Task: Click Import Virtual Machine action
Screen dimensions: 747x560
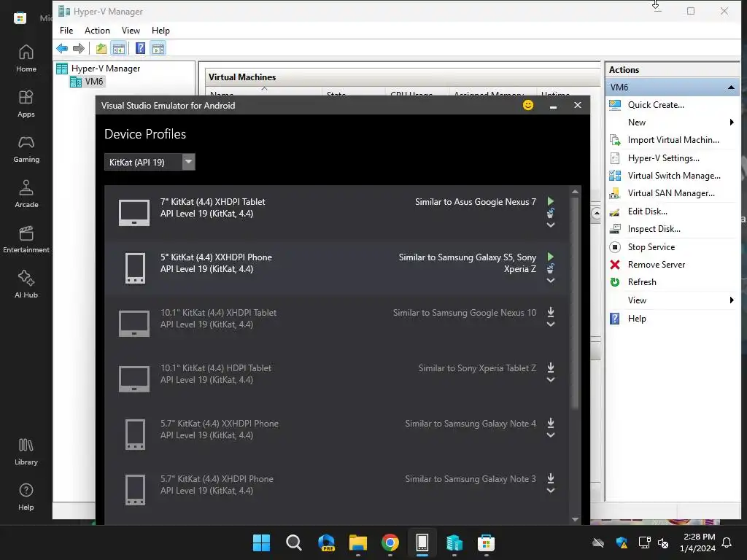Action: click(673, 140)
